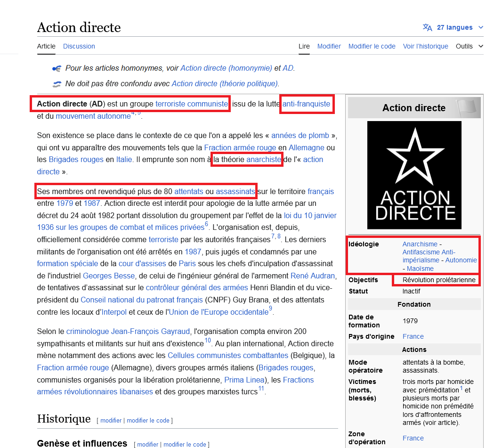The height and width of the screenshot is (448, 486).
Task: Open the Modifier le code tab
Action: pyautogui.click(x=372, y=46)
